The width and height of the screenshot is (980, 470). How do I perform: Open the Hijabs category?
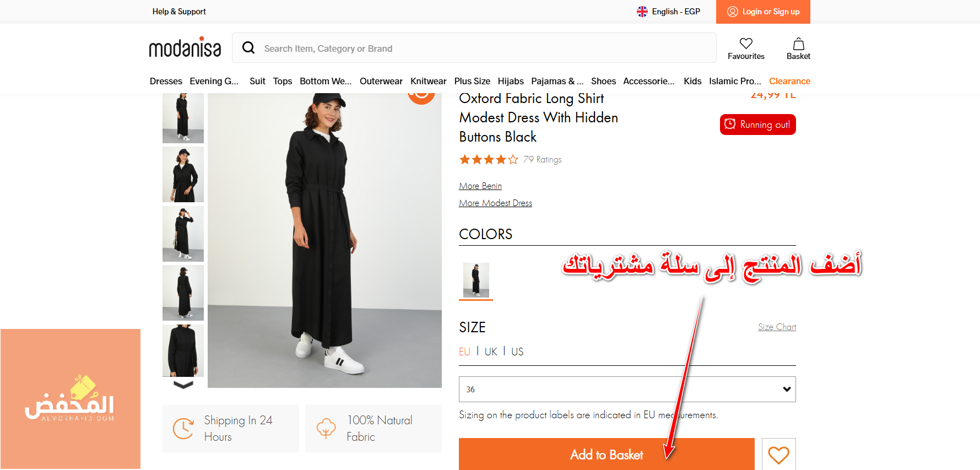[511, 81]
